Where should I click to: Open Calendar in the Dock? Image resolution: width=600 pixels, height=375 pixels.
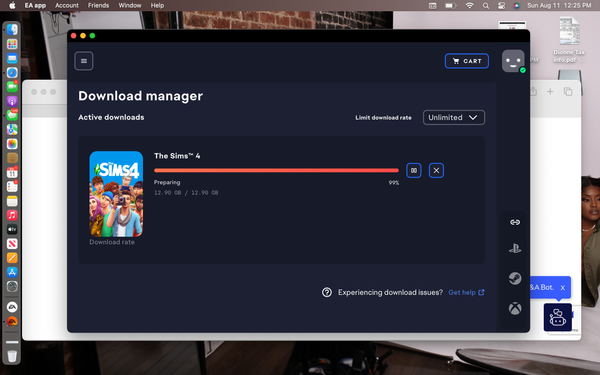pyautogui.click(x=12, y=173)
